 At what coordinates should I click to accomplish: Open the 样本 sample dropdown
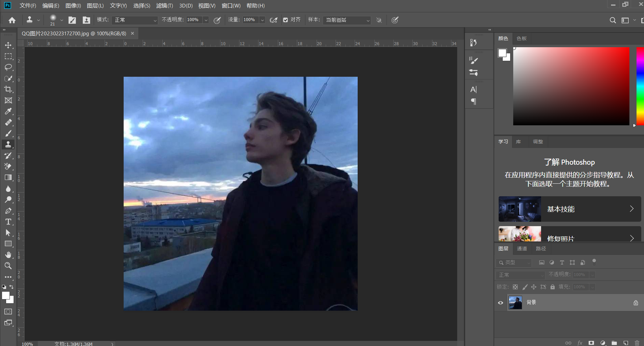(347, 20)
